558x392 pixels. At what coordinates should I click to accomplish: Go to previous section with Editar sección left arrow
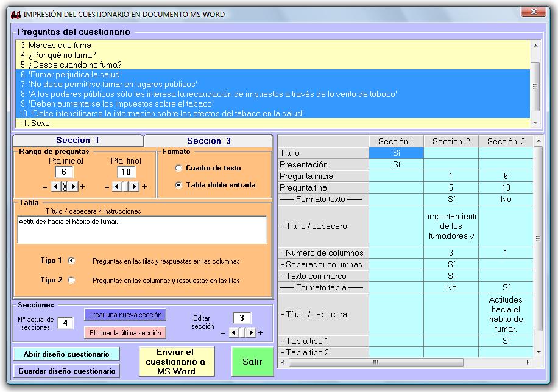(x=233, y=332)
